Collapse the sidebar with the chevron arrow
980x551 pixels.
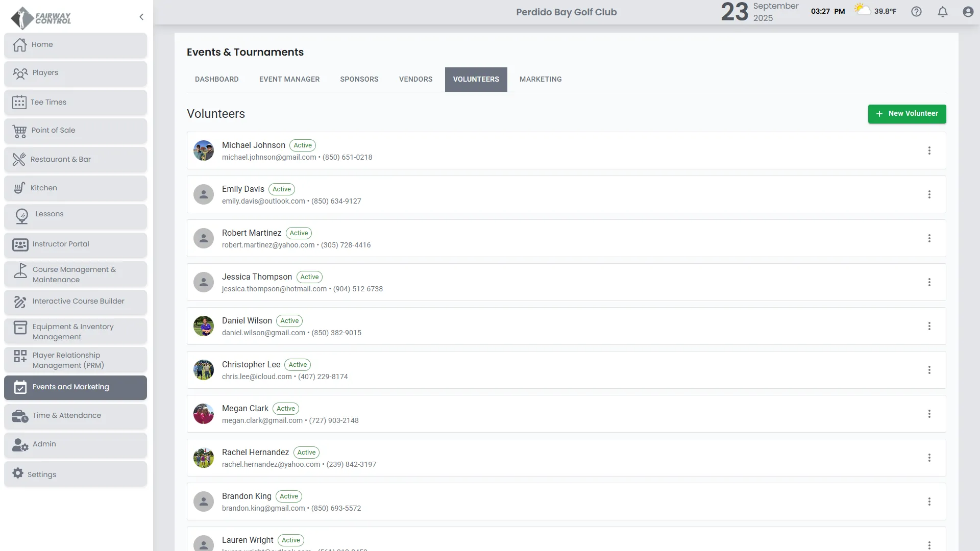tap(141, 17)
